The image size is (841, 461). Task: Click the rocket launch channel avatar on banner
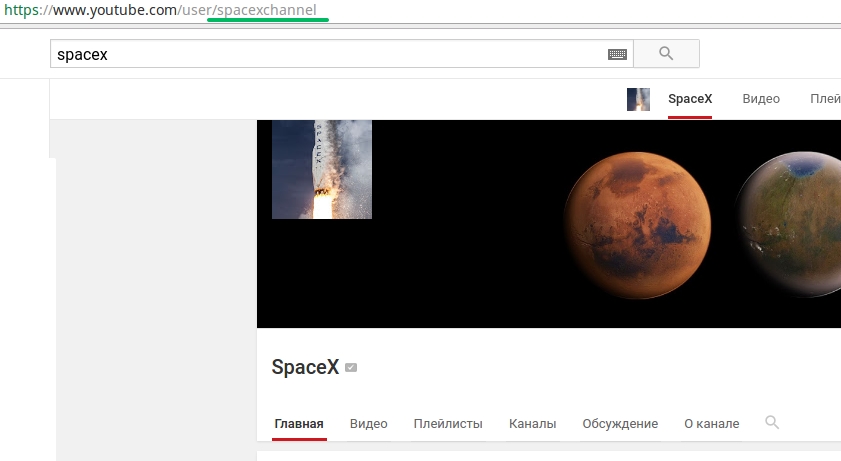click(x=322, y=169)
